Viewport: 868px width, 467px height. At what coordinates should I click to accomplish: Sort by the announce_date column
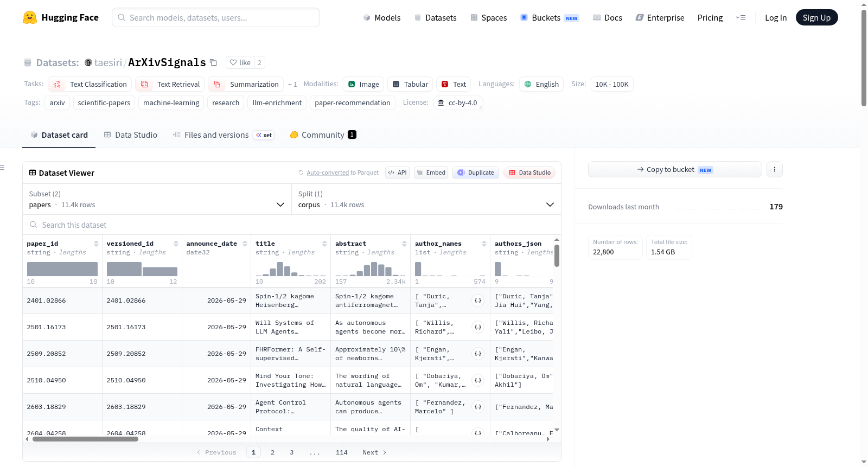tap(245, 244)
